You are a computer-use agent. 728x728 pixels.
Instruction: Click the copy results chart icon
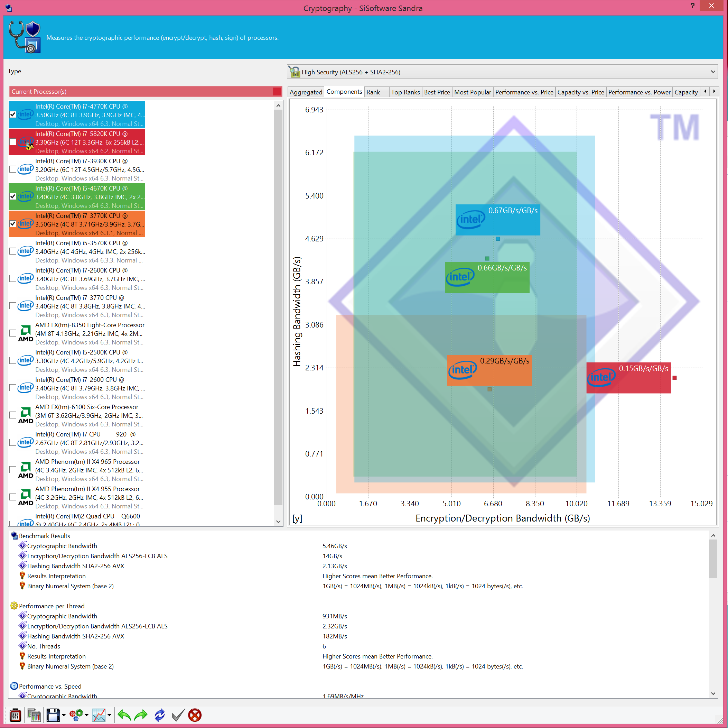[x=34, y=715]
